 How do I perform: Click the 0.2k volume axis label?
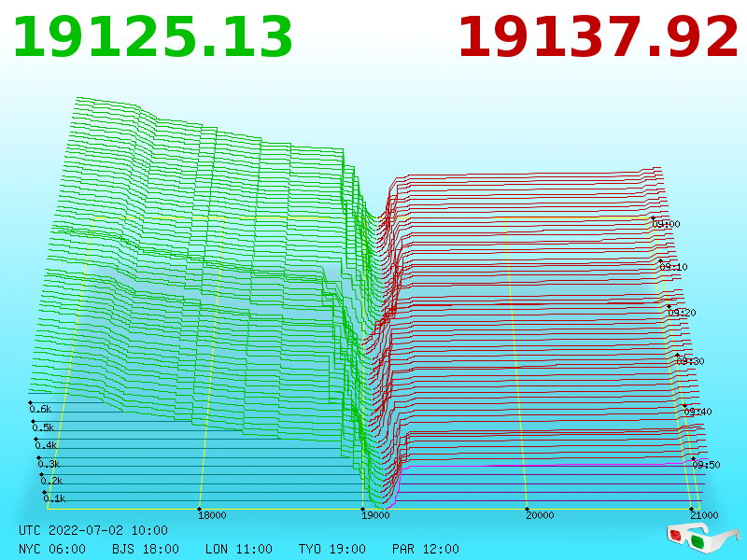(51, 481)
